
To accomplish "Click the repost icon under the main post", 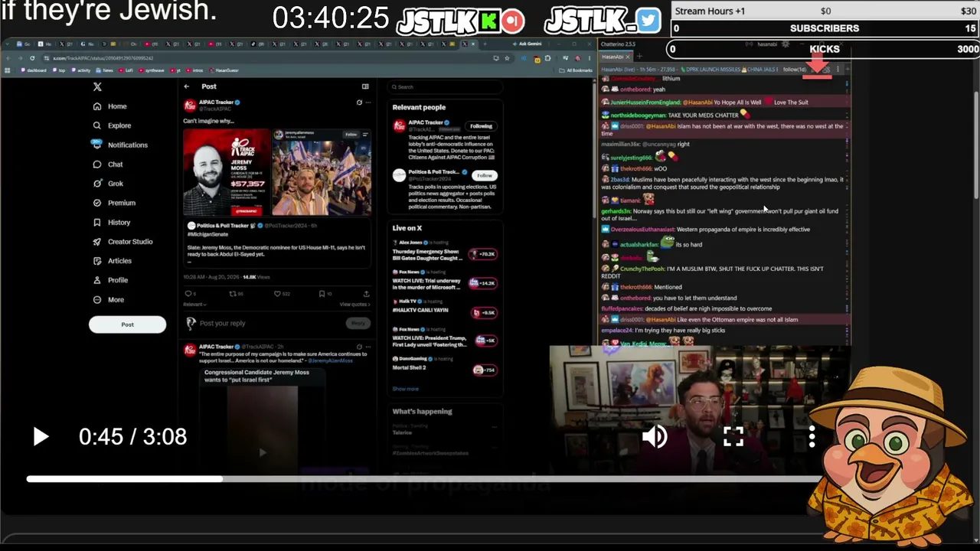I will (x=233, y=293).
